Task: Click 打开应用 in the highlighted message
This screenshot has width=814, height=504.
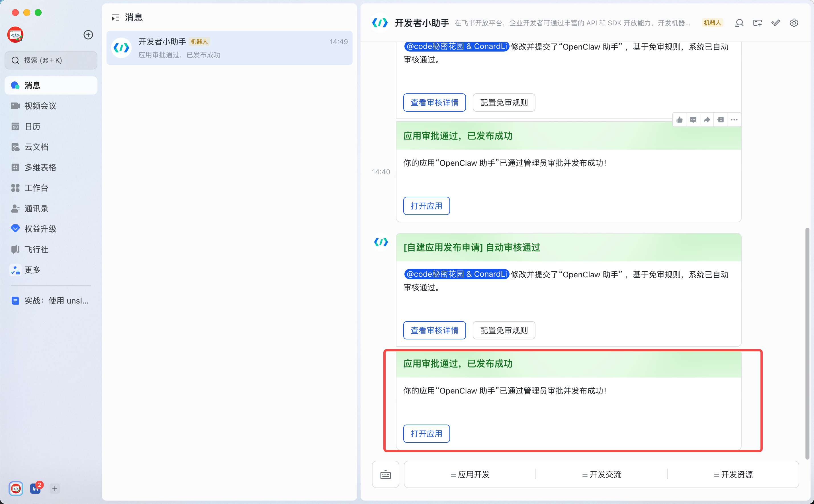Action: pyautogui.click(x=426, y=433)
